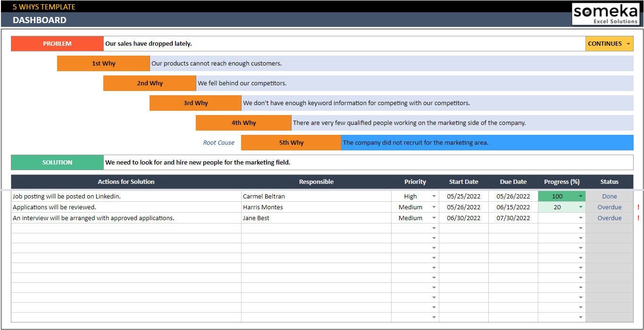Click the Someka Excel Solutions logo
Screen dimensions: 644x330
(x=605, y=13)
